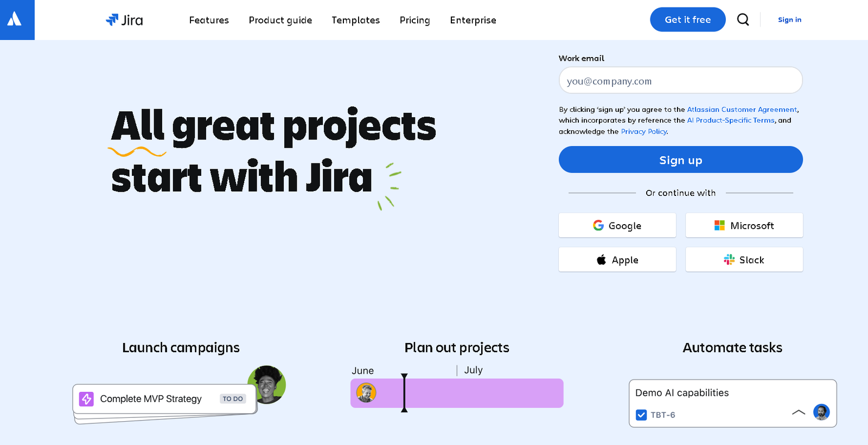
Task: Open the Pricing page
Action: [415, 20]
